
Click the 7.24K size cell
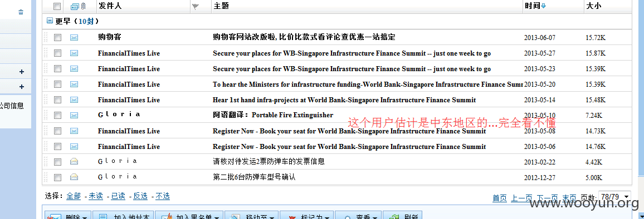point(594,116)
